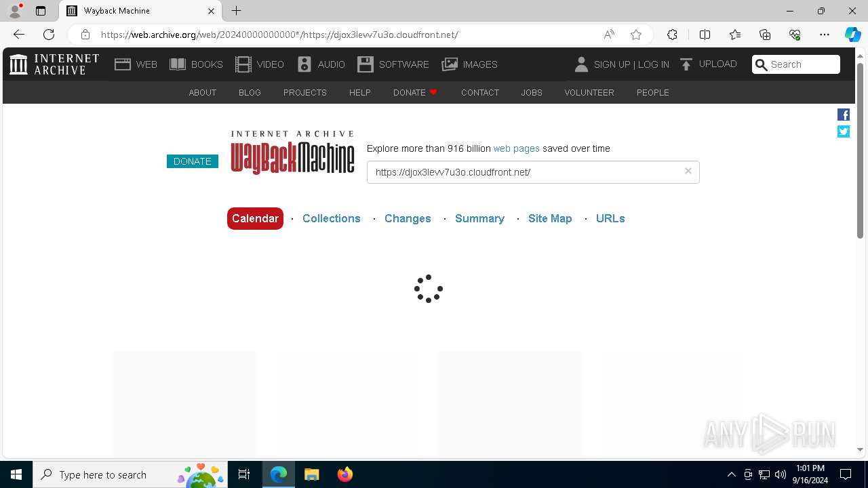Open the DONATE menu link with heart

[416, 92]
